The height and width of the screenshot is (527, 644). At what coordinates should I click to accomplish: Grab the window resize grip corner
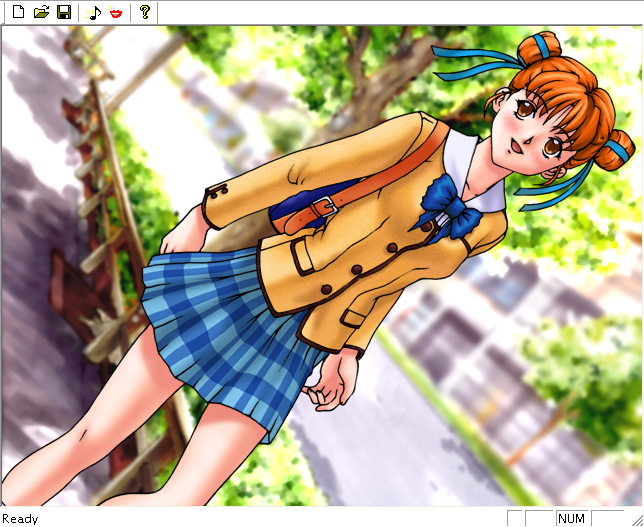[638, 521]
